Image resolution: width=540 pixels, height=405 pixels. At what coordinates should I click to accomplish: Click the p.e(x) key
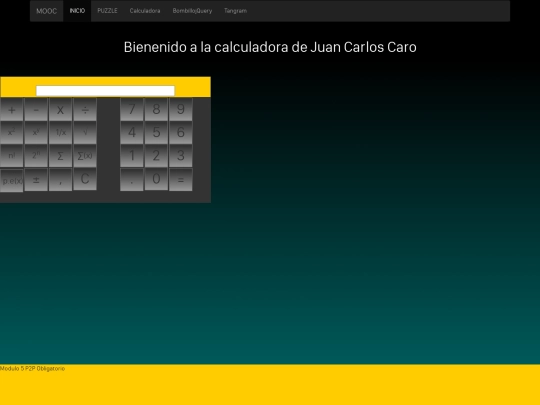(12, 180)
